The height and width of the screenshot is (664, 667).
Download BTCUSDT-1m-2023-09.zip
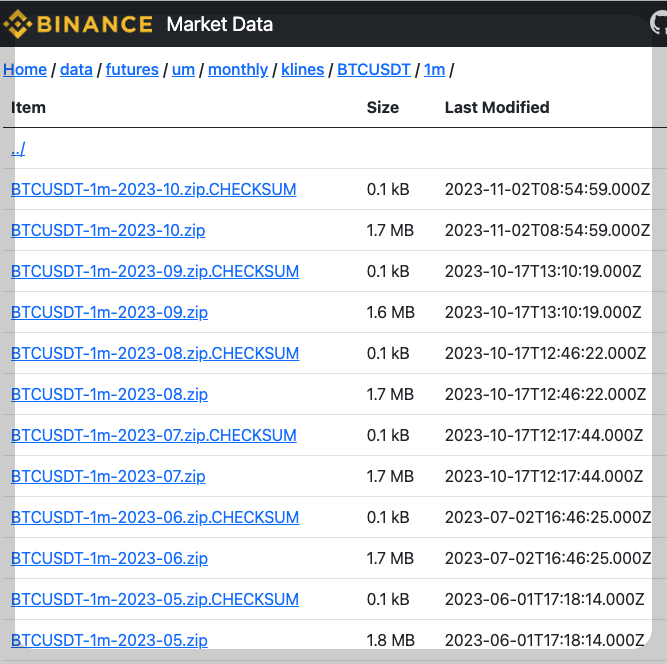(109, 312)
